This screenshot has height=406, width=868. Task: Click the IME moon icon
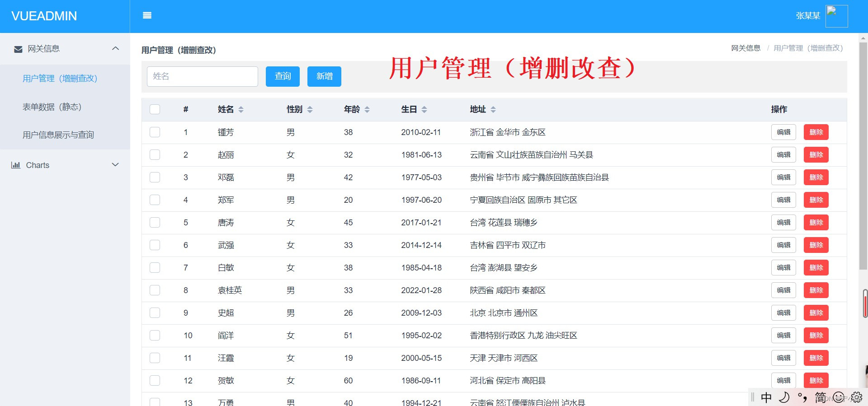(x=784, y=397)
